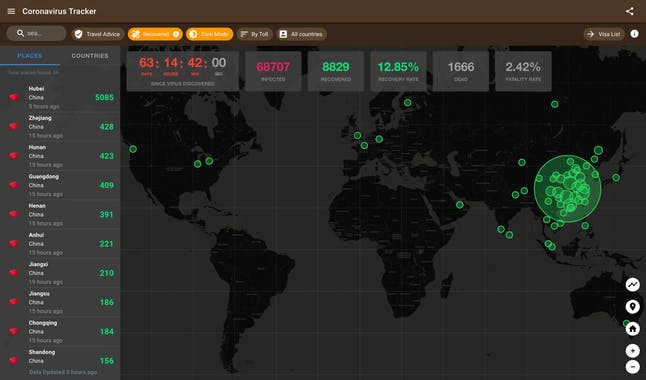The image size is (646, 380).
Task: Click the days-since-discovery timer card
Action: tap(183, 71)
